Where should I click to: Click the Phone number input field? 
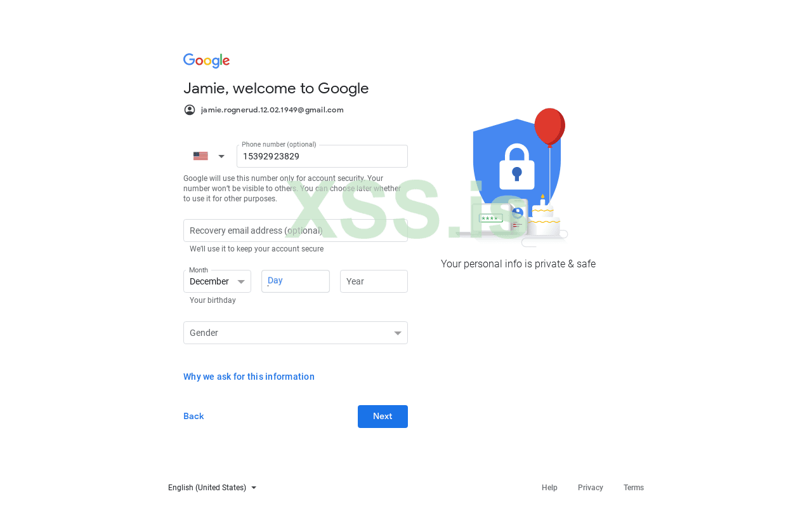pos(322,156)
